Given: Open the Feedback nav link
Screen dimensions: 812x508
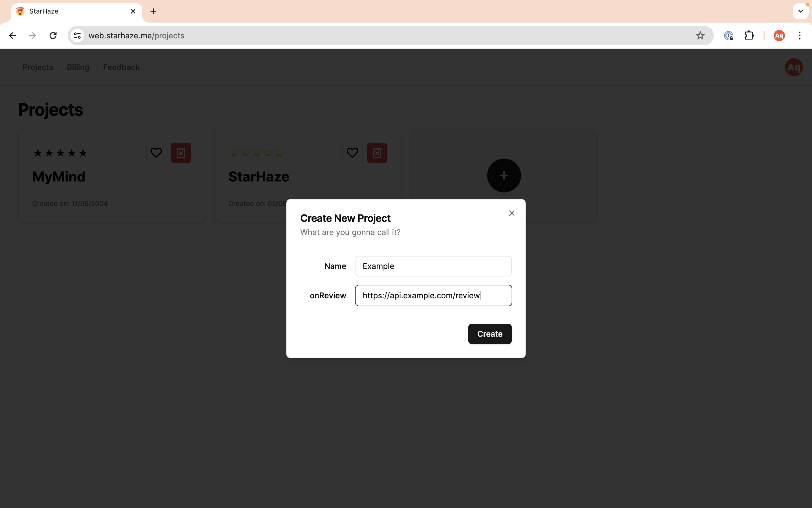Looking at the screenshot, I should pyautogui.click(x=122, y=67).
